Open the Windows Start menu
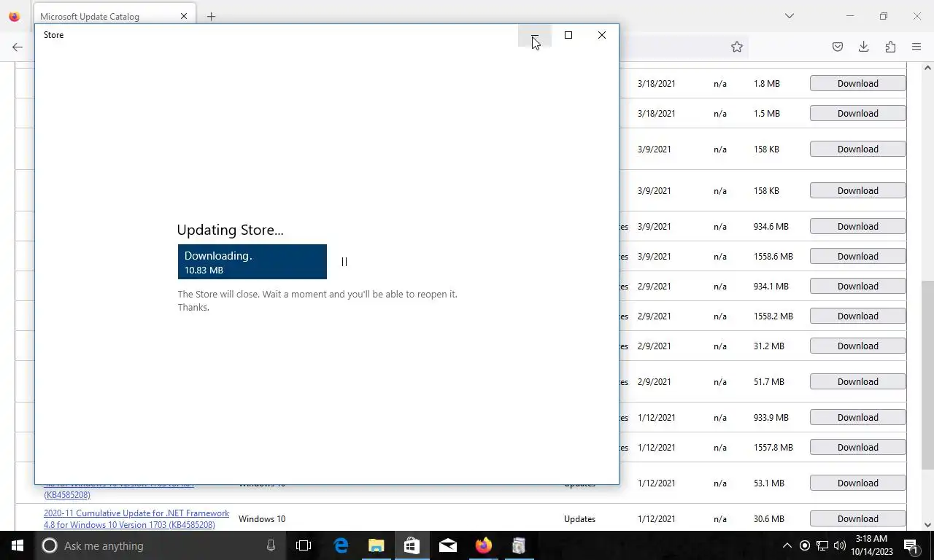The height and width of the screenshot is (560, 934). point(18,545)
